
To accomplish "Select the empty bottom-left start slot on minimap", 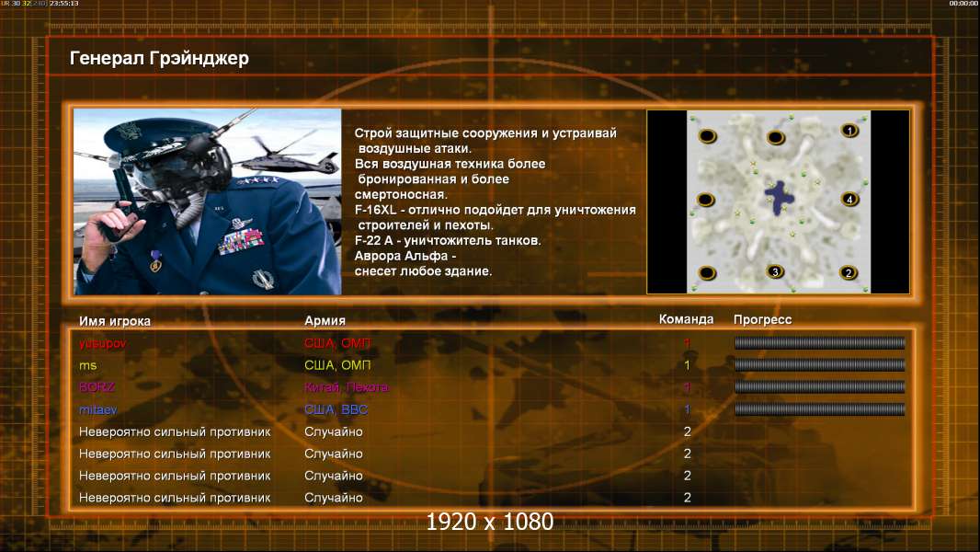I will tap(706, 272).
